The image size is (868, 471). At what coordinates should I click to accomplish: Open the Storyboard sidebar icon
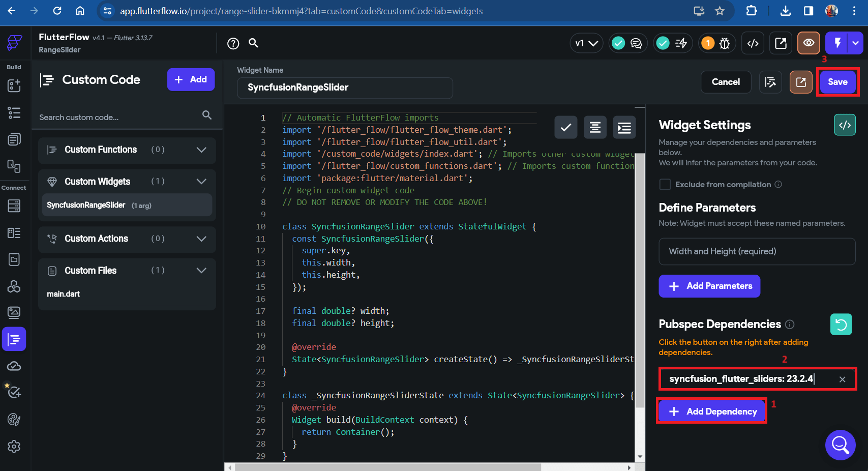(14, 166)
